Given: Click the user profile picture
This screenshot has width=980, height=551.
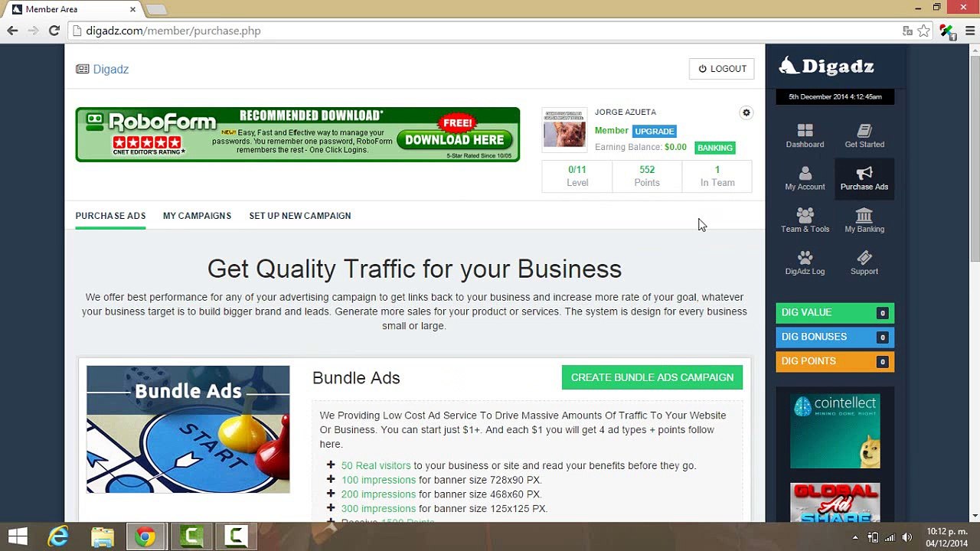Looking at the screenshot, I should click(x=564, y=129).
